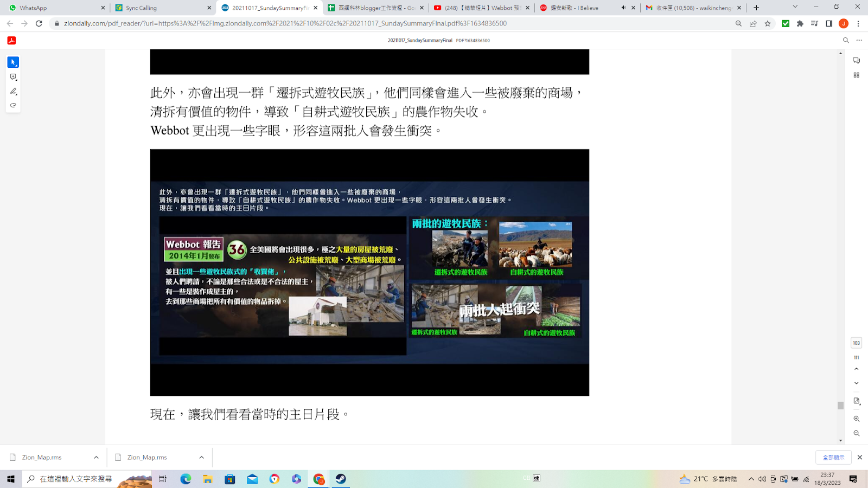This screenshot has height=488, width=868.
Task: Zoom out of the PDF page
Action: [x=856, y=433]
